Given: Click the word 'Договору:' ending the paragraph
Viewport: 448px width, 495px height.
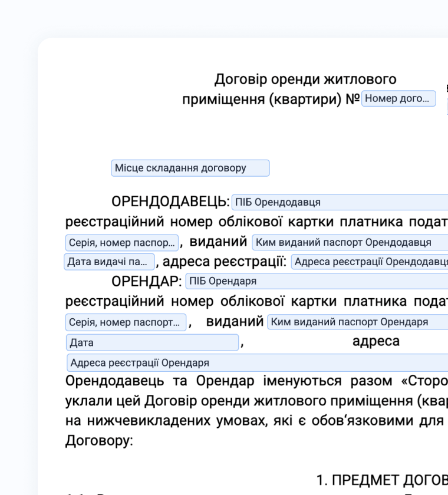Looking at the screenshot, I should click(99, 440).
